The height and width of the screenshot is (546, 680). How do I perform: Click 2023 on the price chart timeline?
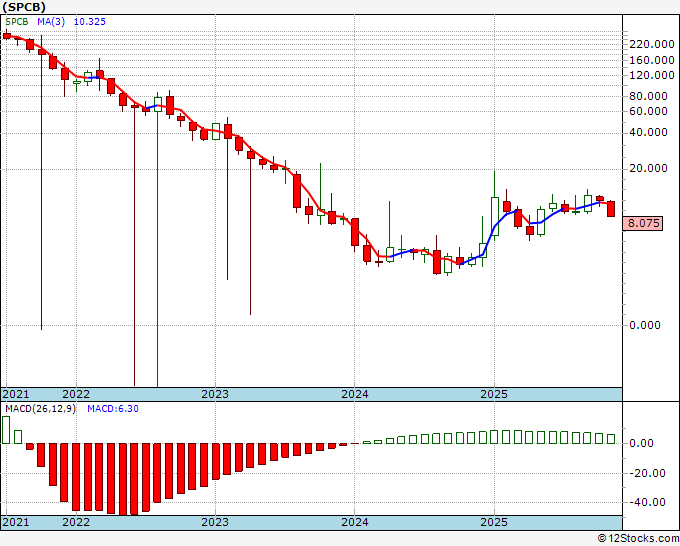pyautogui.click(x=215, y=394)
